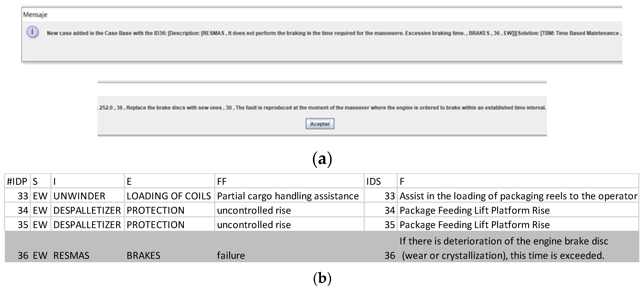The height and width of the screenshot is (291, 644).
Task: Click the RESMAS cell in the highlighted row
Action: tap(71, 255)
